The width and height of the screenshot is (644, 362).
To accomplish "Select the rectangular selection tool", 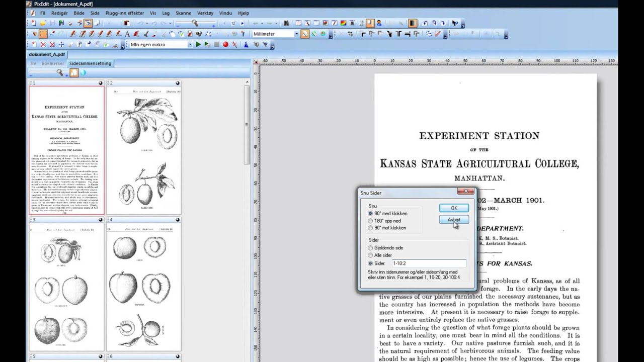I will click(43, 34).
